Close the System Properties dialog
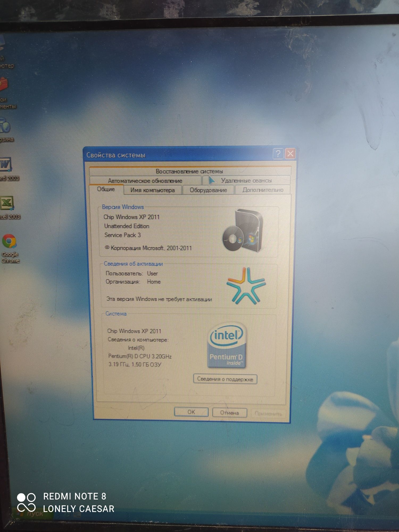399x532 pixels. 290,154
